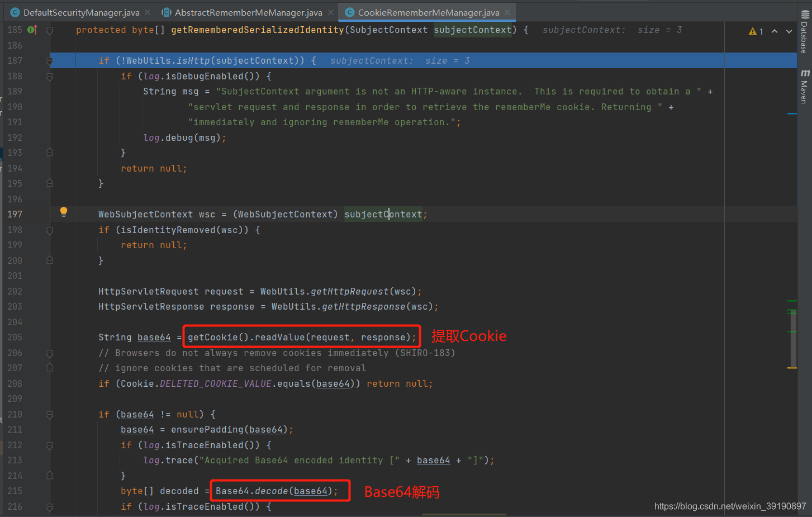Screen dimensions: 812x517
Task: Click 'String base64' declaration on line 205
Action: click(x=134, y=337)
